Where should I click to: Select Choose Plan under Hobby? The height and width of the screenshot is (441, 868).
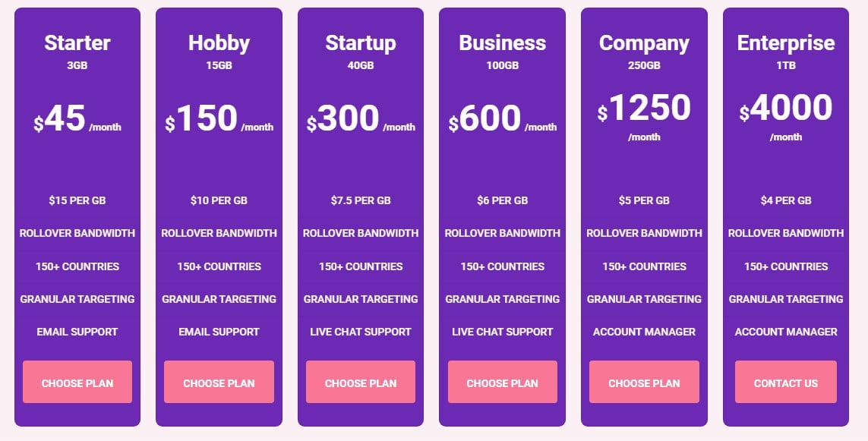click(219, 382)
